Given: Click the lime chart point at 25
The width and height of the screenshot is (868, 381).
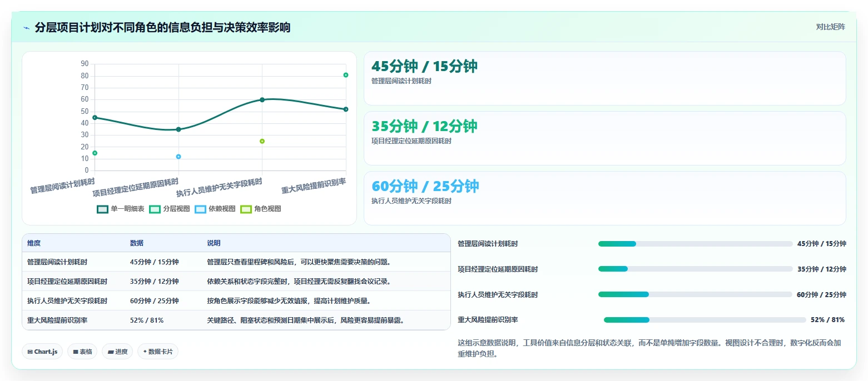Looking at the screenshot, I should coord(262,141).
